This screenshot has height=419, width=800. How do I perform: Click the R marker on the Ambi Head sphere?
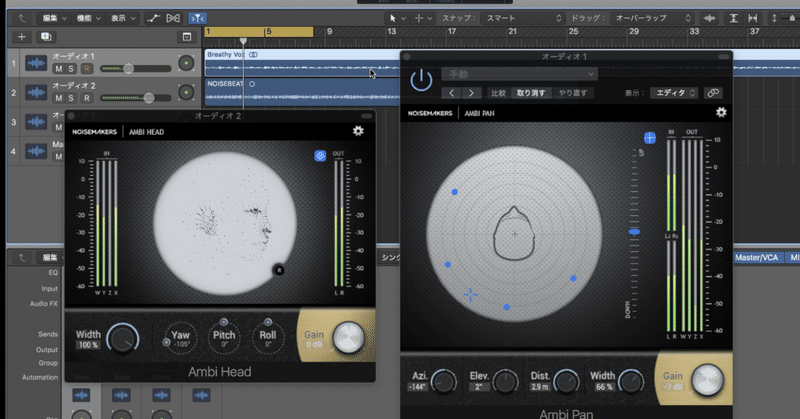pos(279,270)
